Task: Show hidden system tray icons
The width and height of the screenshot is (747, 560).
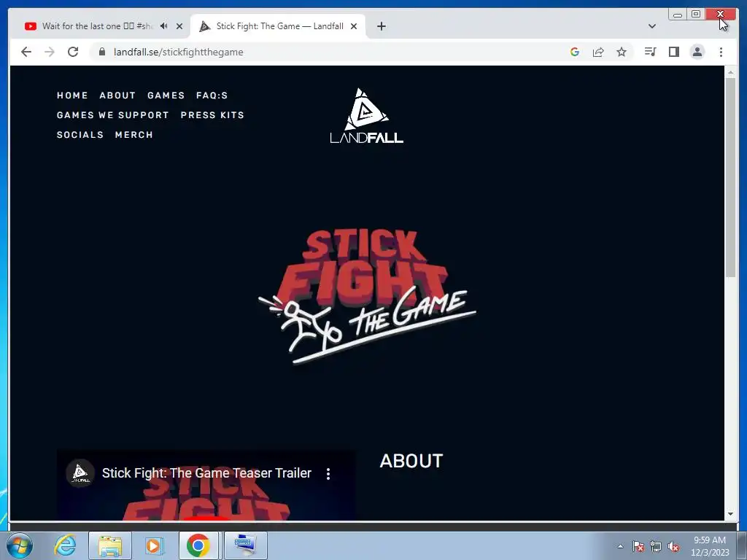Action: coord(620,546)
